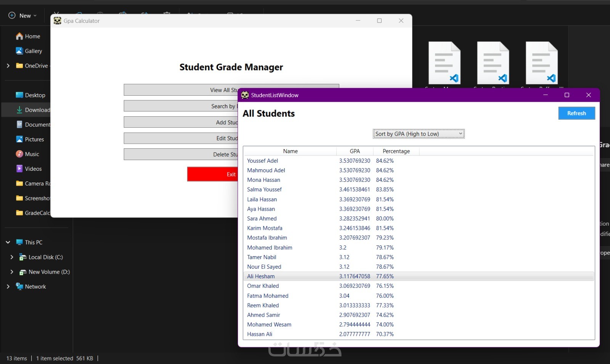Select the Mohamed Ibrahim row
Image resolution: width=610 pixels, height=364 pixels.
[419, 247]
